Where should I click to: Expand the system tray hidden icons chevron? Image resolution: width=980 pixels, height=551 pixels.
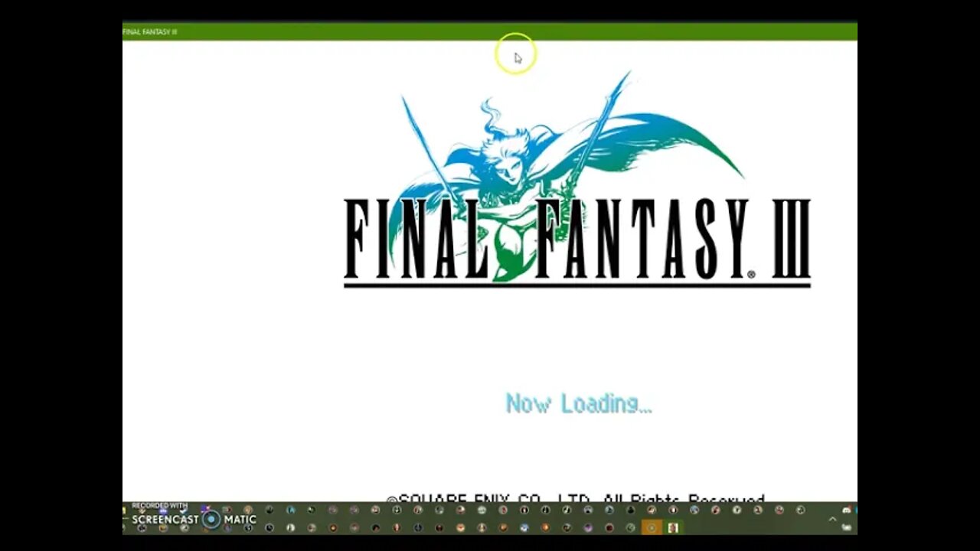[x=832, y=520]
